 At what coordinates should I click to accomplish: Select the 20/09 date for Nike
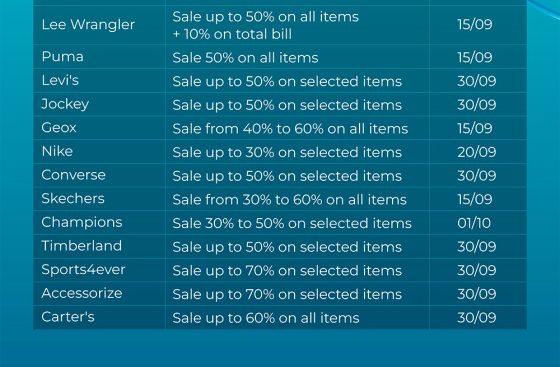click(477, 152)
